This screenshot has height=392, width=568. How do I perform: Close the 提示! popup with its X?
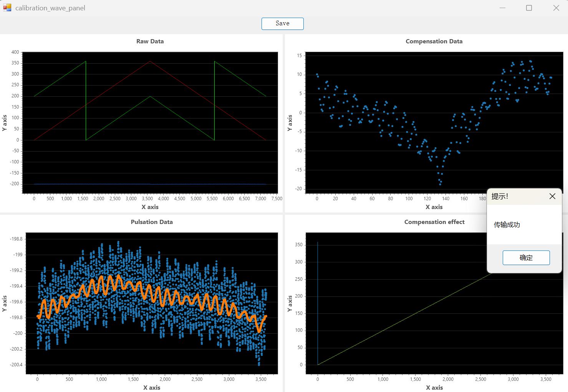(552, 196)
